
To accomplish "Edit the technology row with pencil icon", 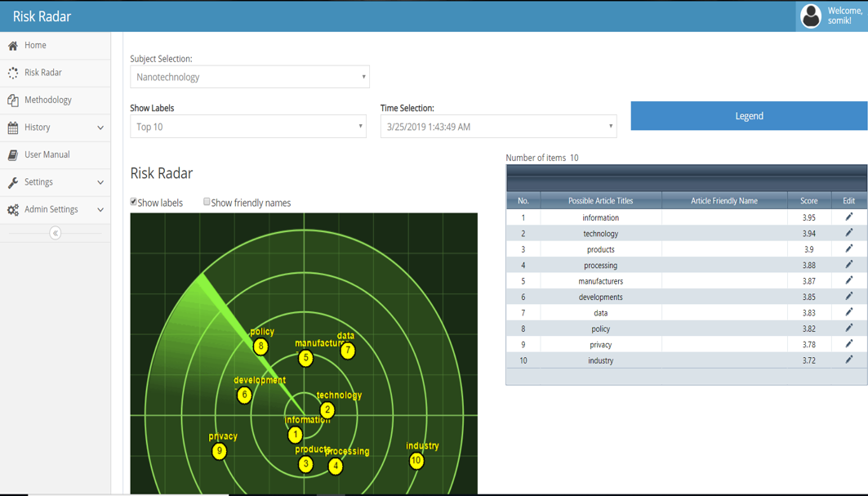I will [849, 233].
